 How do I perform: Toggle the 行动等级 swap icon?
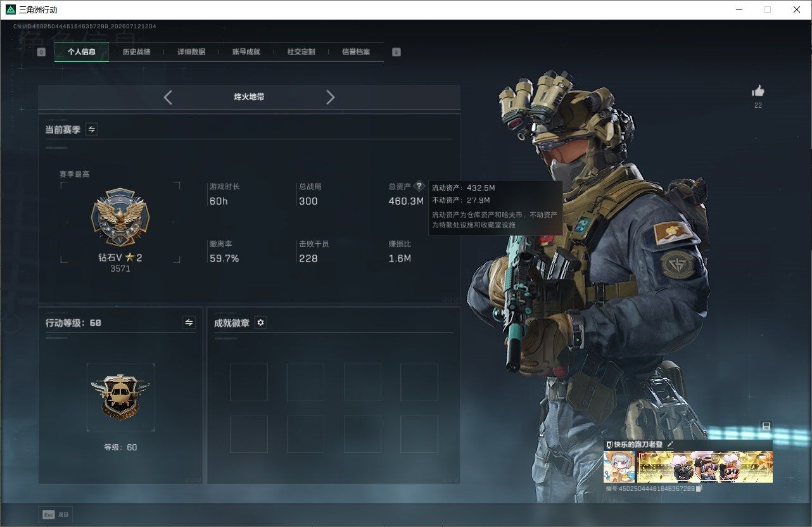click(x=189, y=322)
